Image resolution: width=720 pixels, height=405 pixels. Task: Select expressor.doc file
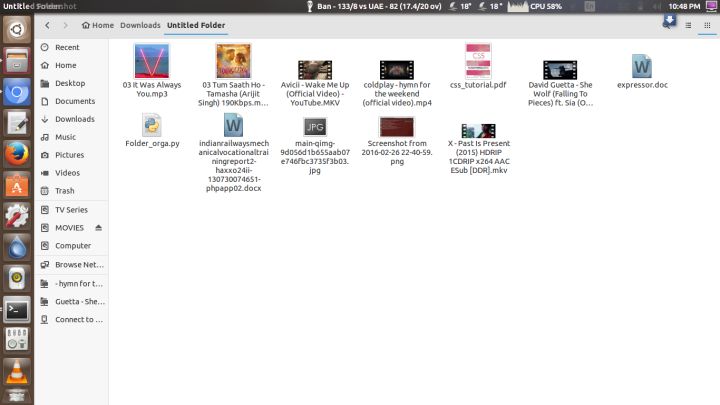(642, 71)
